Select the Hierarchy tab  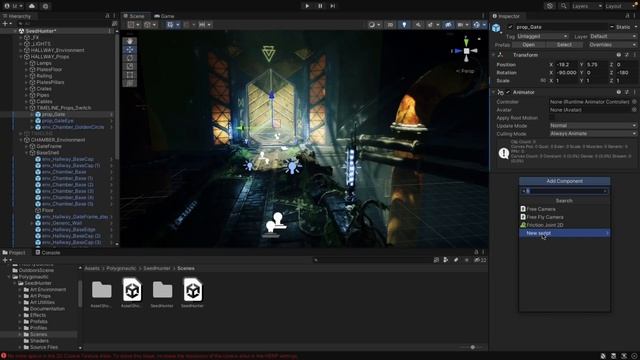tap(16, 16)
